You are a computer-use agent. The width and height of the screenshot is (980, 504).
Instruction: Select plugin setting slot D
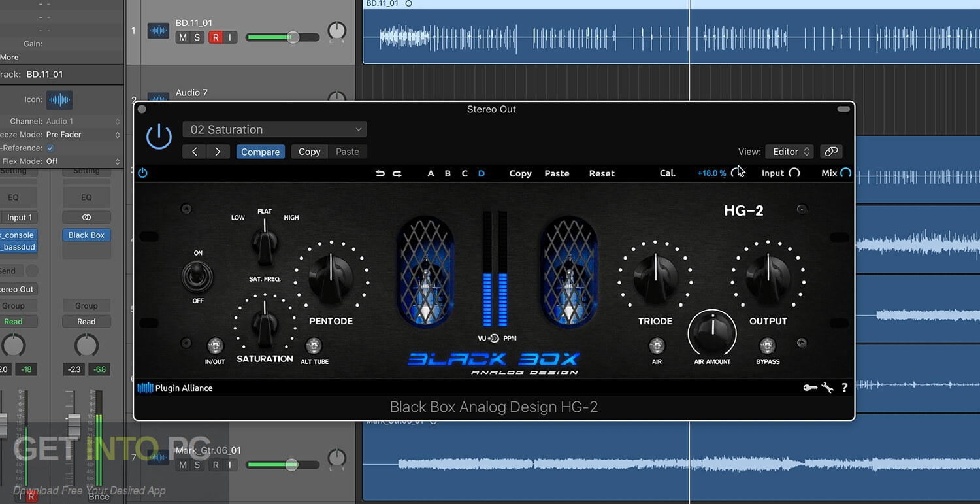coord(482,173)
